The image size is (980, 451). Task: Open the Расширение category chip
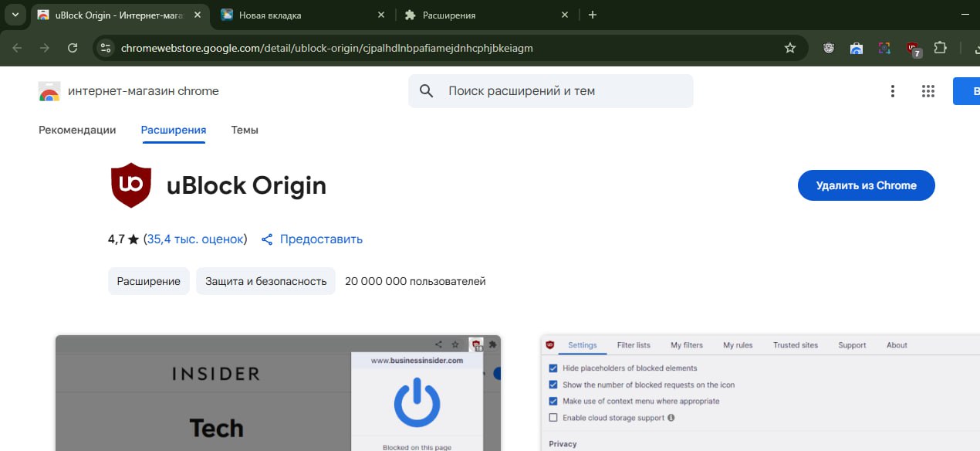(149, 281)
